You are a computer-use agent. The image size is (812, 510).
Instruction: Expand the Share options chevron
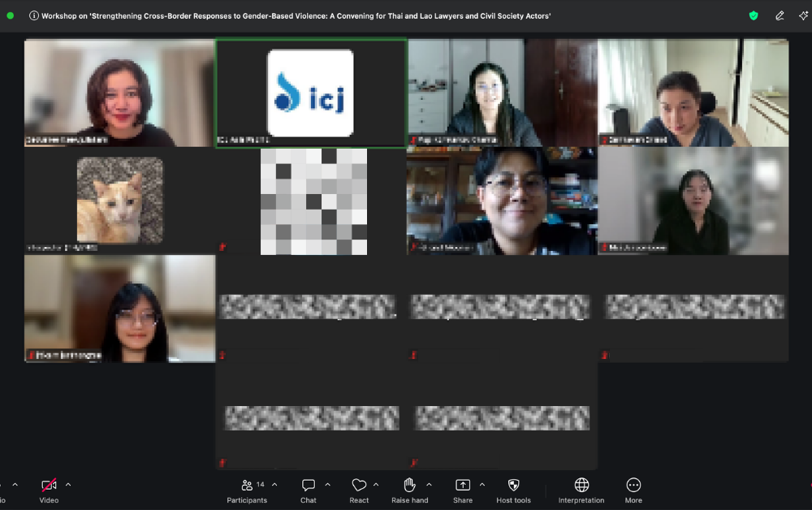[482, 485]
